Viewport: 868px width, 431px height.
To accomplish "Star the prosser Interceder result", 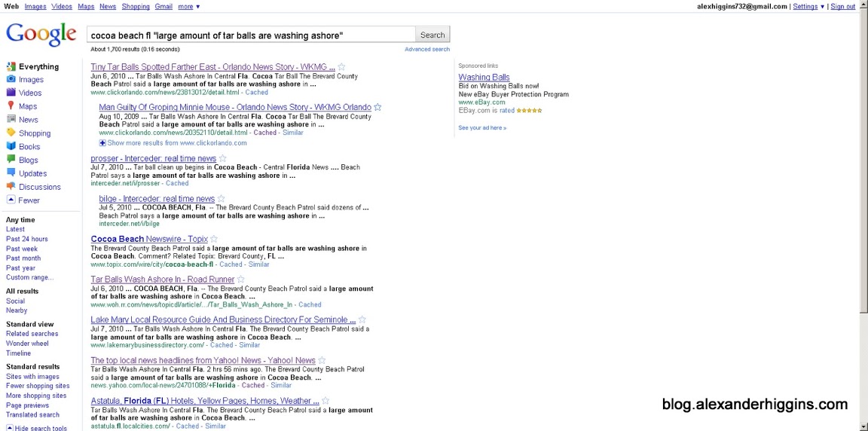I will [x=222, y=158].
